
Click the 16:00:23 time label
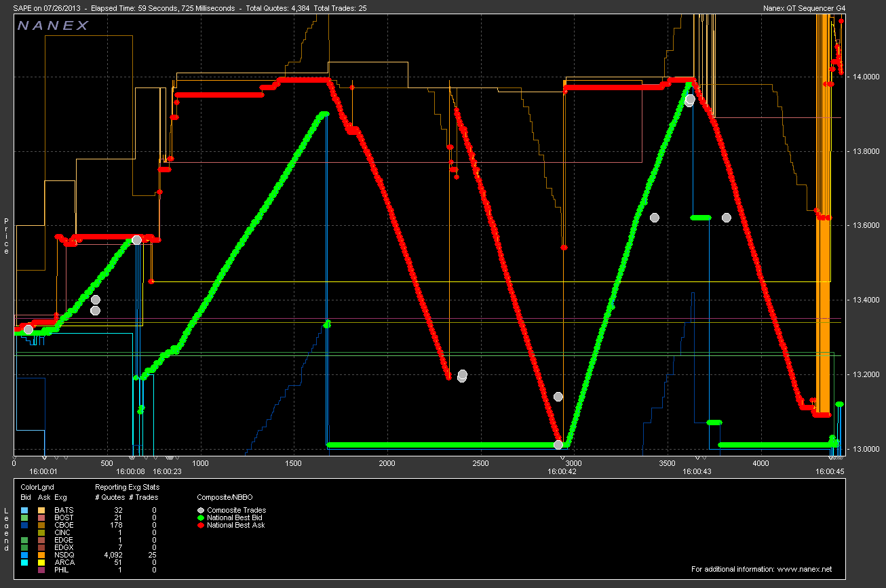pyautogui.click(x=167, y=471)
